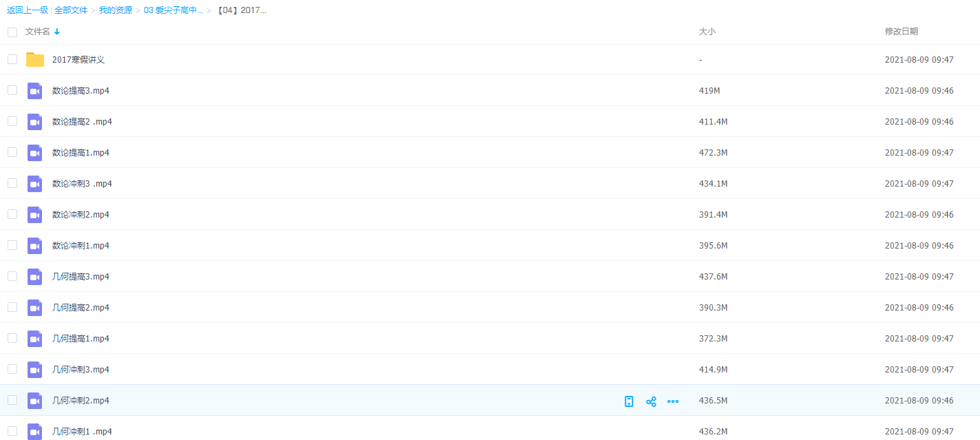The width and height of the screenshot is (980, 440).
Task: Click the video icon beside 几何提高3.mp4
Action: [x=35, y=277]
